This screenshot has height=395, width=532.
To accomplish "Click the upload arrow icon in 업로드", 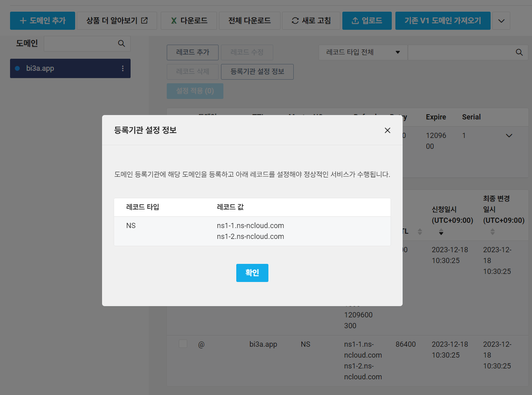I will [x=354, y=21].
